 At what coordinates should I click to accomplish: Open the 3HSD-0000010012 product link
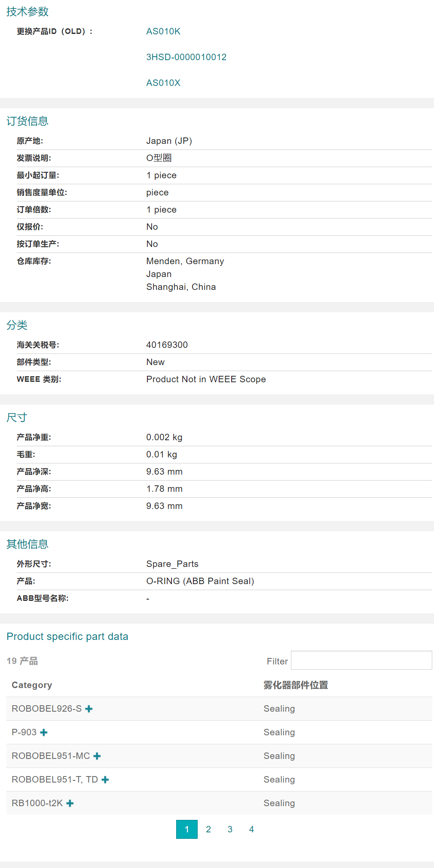tap(186, 57)
